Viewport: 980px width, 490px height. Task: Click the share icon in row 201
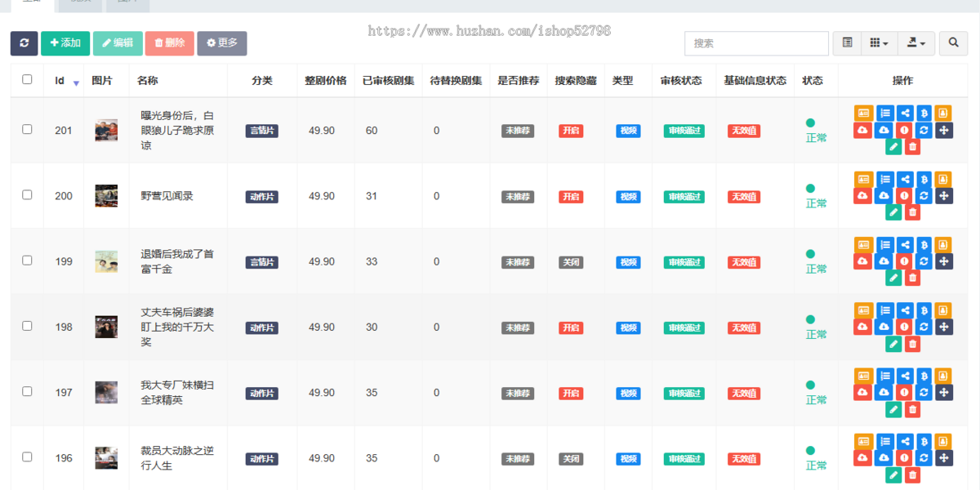[x=905, y=113]
